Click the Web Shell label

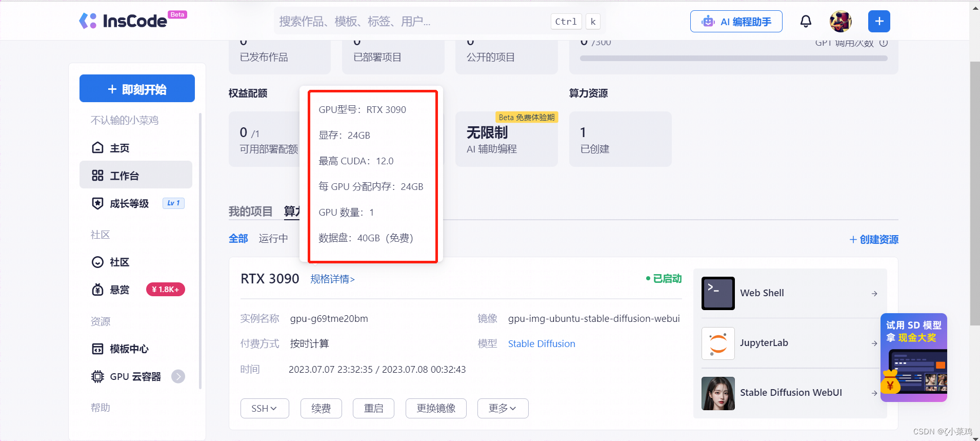pos(762,293)
